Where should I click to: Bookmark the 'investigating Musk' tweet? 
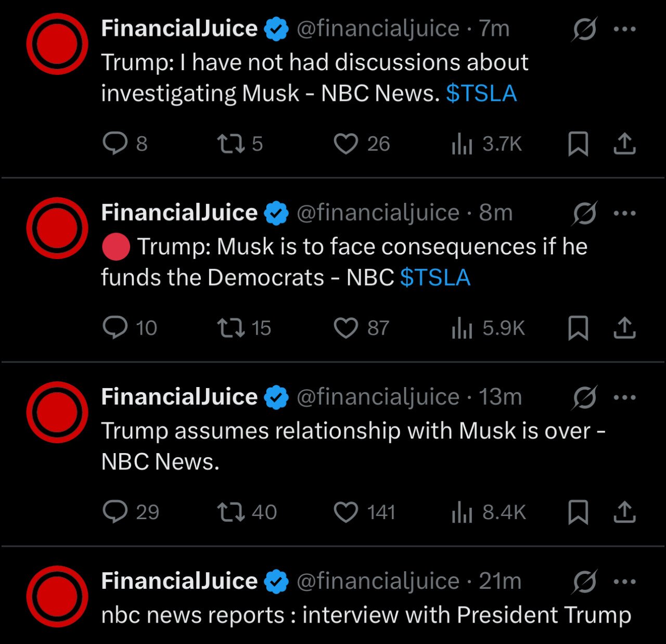[578, 144]
